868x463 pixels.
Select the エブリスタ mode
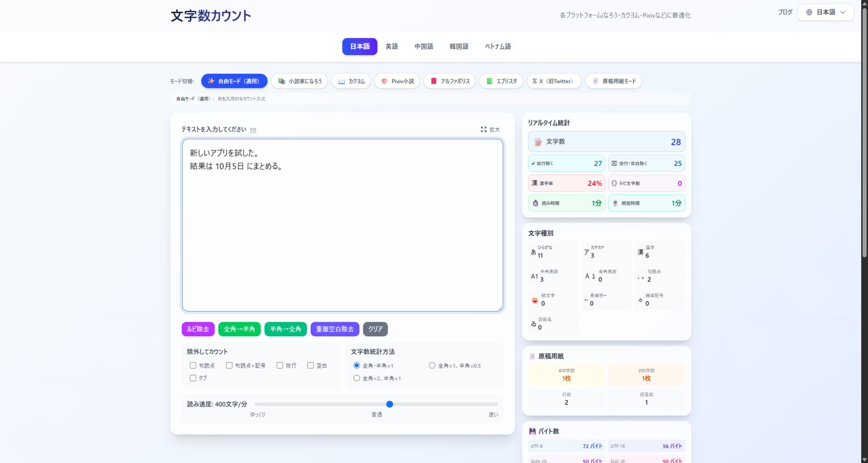[501, 81]
